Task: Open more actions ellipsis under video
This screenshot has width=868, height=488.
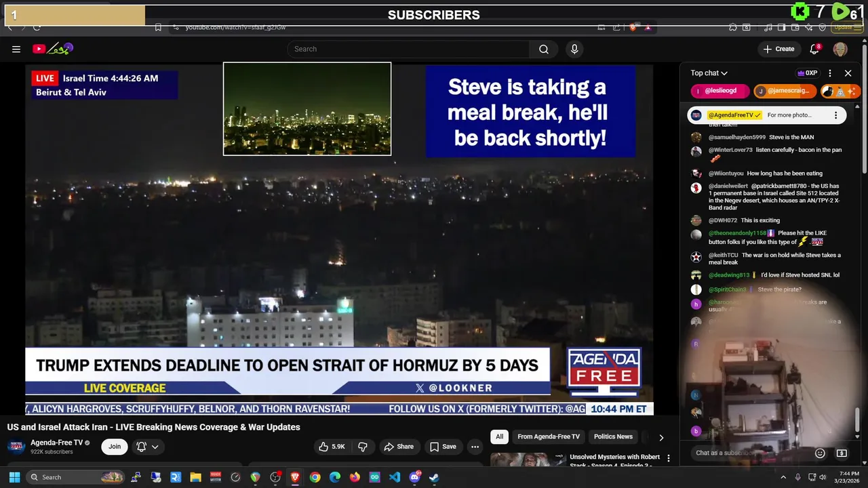Action: click(x=475, y=447)
